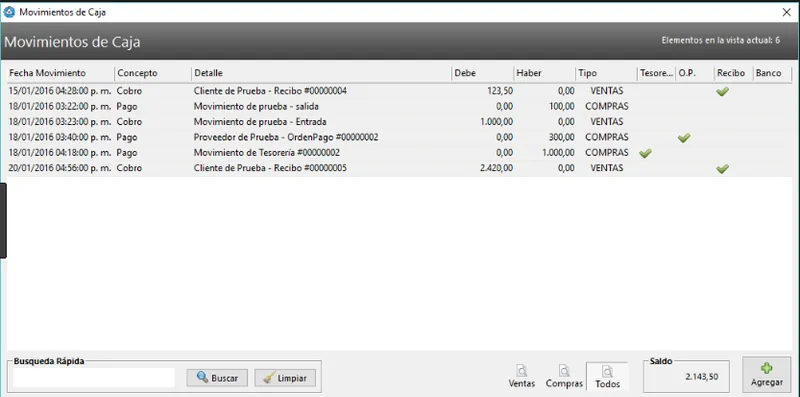The height and width of the screenshot is (397, 800).
Task: Click Tipo VENTAS in Recibo #00000005 row
Action: tap(607, 168)
